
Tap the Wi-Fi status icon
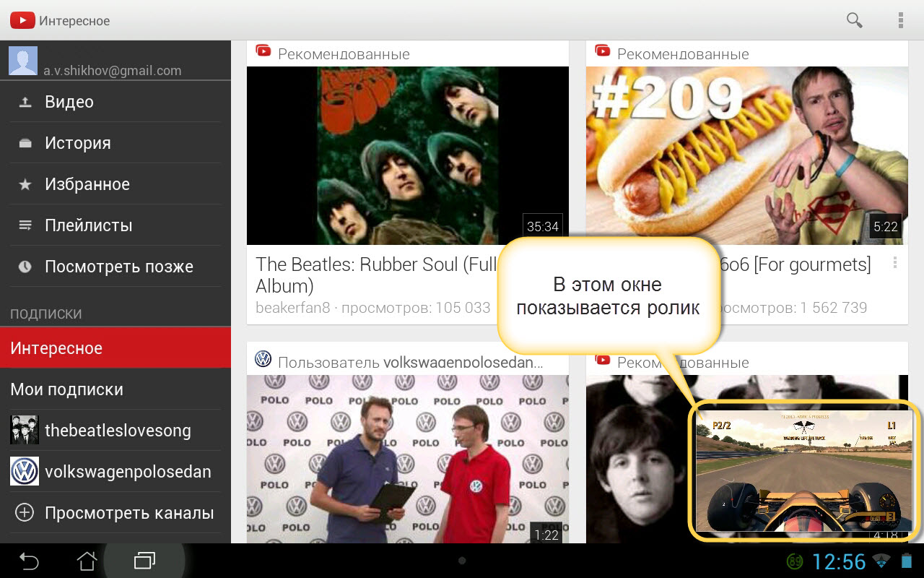[881, 561]
